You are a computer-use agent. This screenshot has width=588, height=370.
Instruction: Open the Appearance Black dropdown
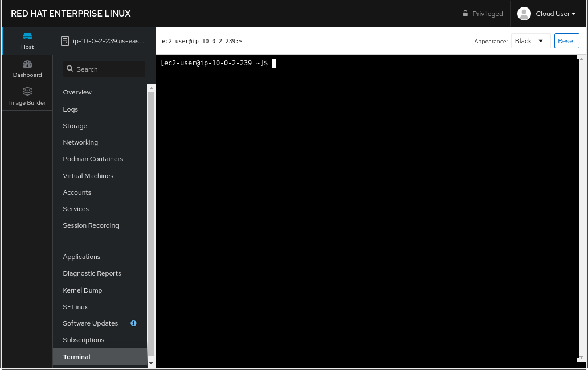point(530,41)
